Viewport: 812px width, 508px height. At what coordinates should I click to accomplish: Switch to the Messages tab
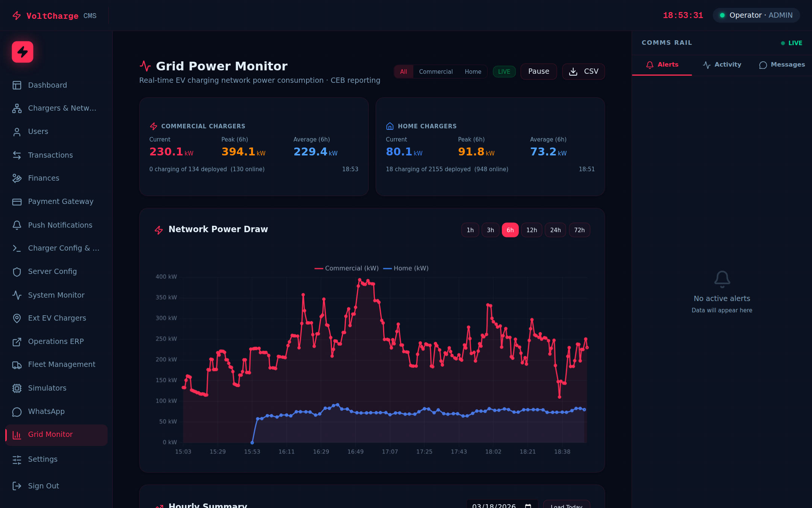click(x=782, y=64)
